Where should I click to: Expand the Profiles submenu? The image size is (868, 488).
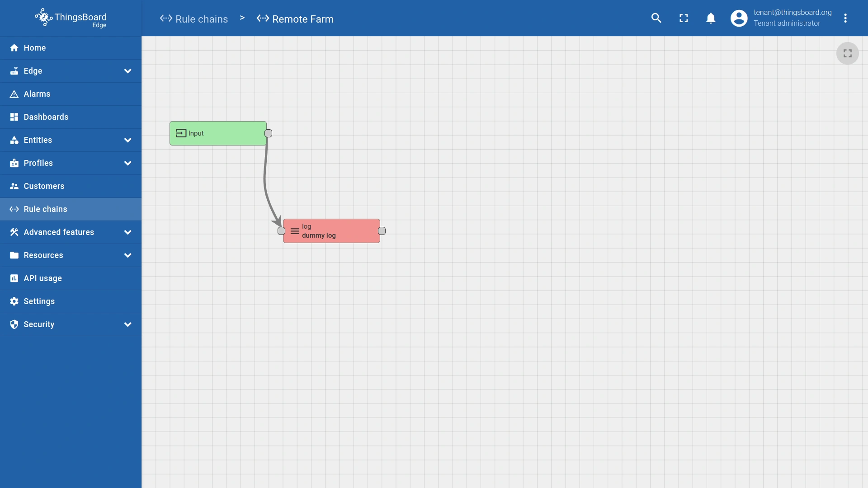[127, 163]
